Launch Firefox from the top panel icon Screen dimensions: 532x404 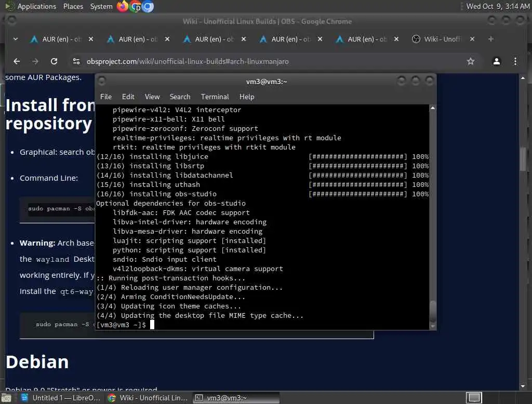point(123,6)
